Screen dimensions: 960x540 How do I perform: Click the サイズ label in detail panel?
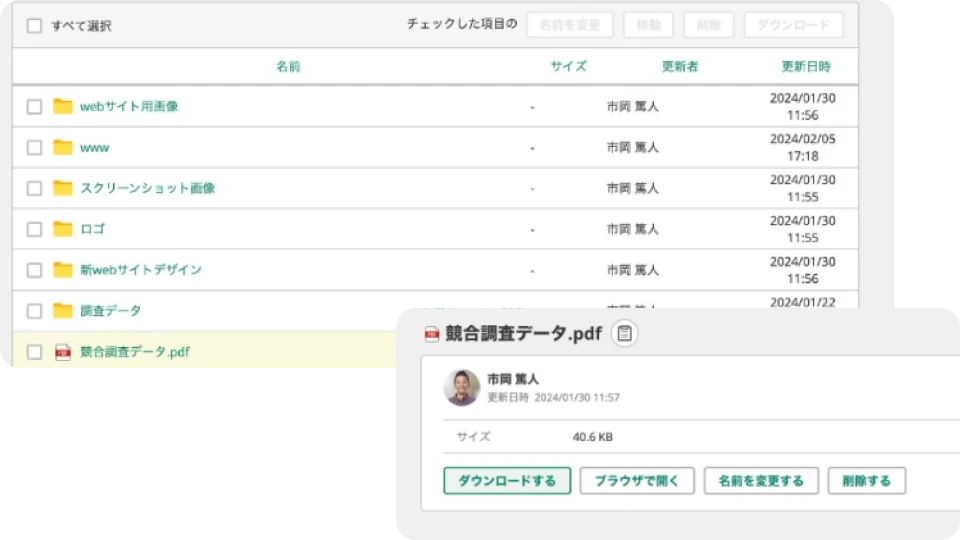tap(473, 437)
